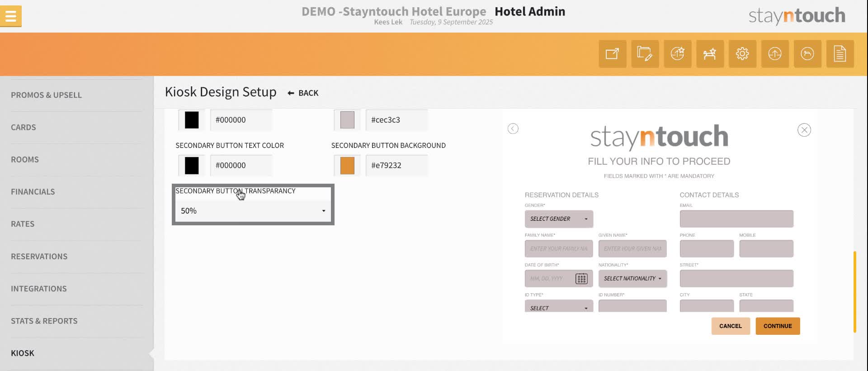The image size is (868, 371).
Task: Go back using the BACK link
Action: coord(303,93)
